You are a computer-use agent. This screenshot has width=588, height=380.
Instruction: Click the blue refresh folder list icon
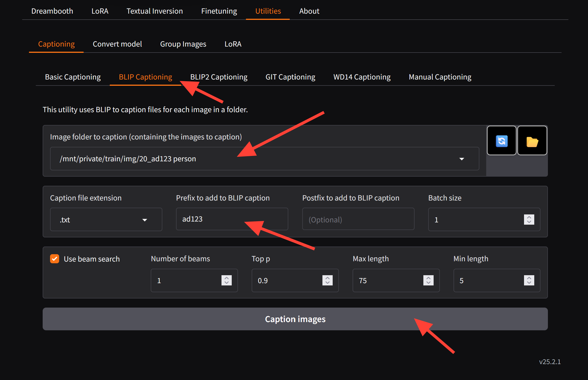pyautogui.click(x=502, y=141)
